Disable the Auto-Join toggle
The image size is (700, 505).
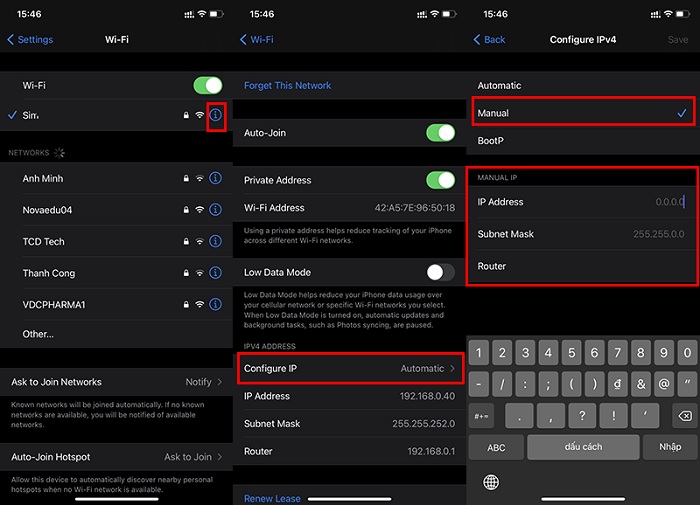pos(440,133)
